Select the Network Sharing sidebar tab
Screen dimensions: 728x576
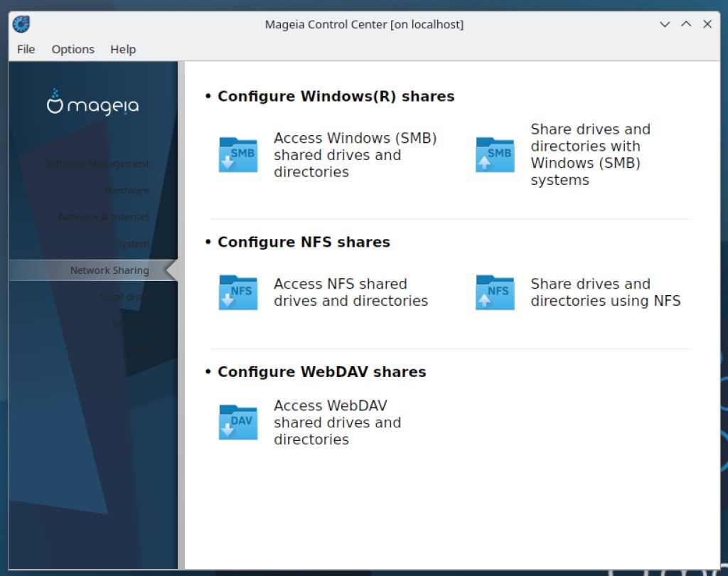[x=109, y=270]
